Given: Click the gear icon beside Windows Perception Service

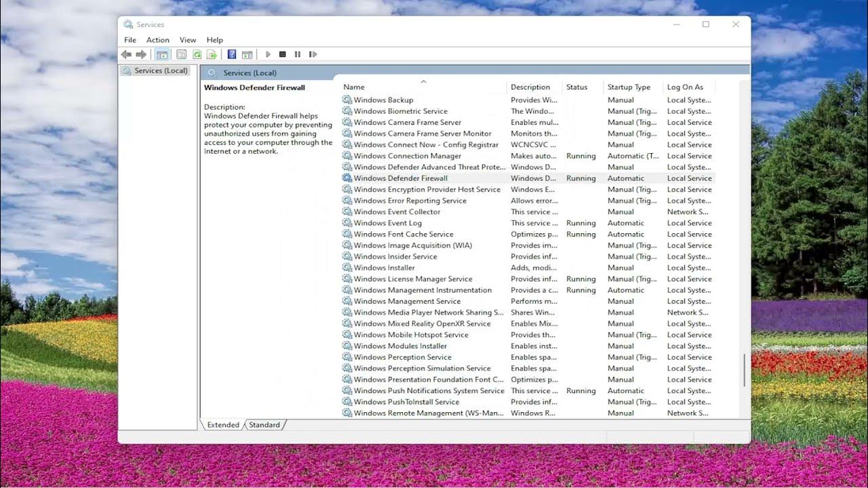Looking at the screenshot, I should click(x=347, y=357).
